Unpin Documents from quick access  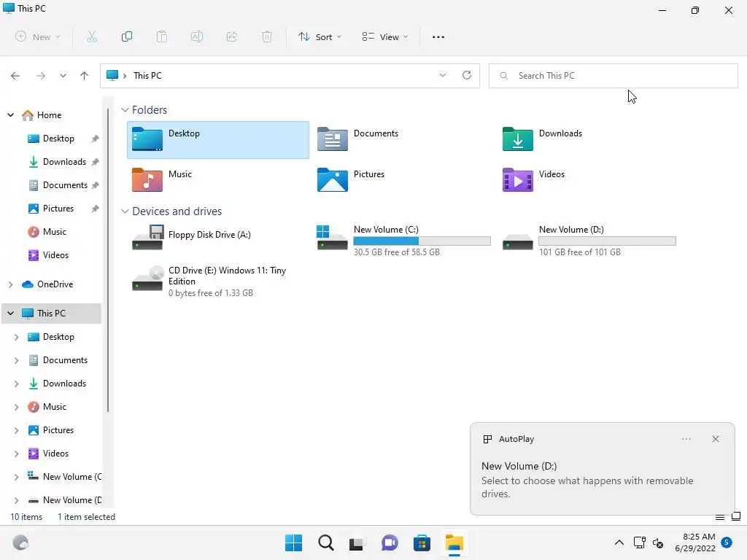pyautogui.click(x=96, y=185)
